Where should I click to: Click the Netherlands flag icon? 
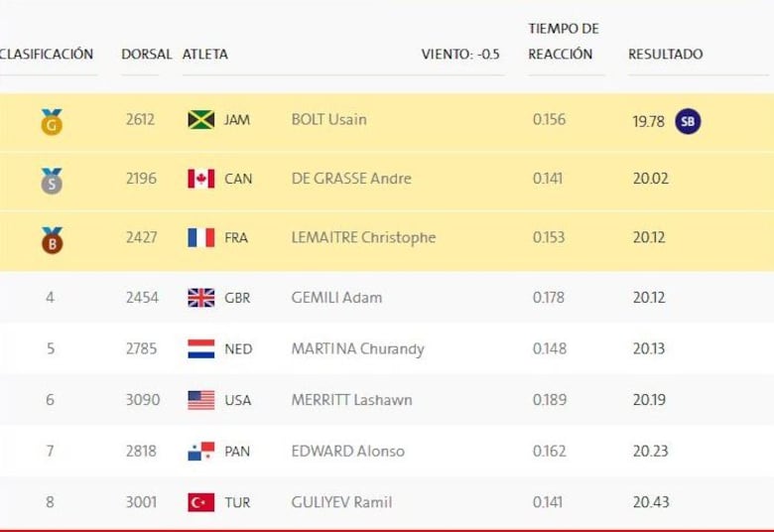point(200,348)
